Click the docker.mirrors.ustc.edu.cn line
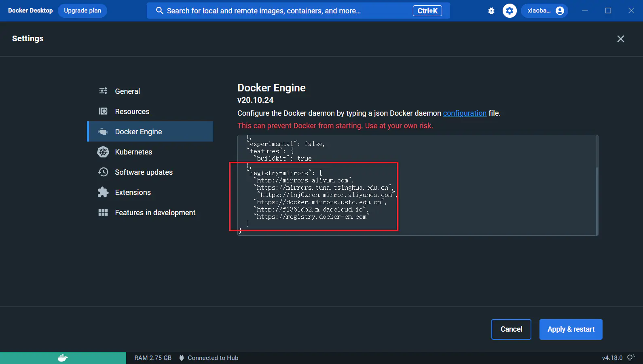 tap(320, 202)
